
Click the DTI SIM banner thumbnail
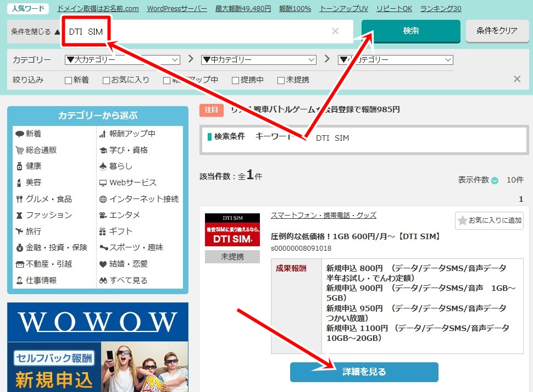pos(232,230)
